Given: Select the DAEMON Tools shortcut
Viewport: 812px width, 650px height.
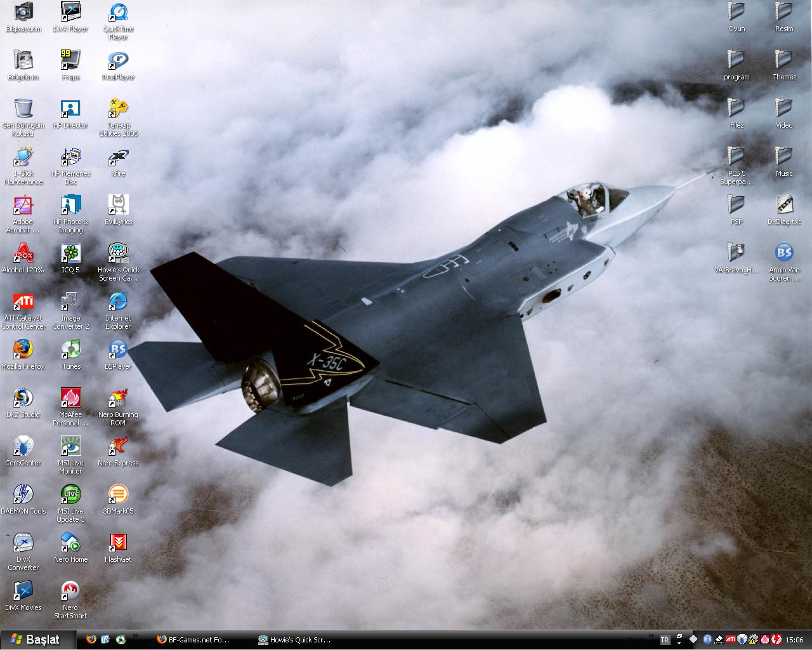Looking at the screenshot, I should [23, 500].
